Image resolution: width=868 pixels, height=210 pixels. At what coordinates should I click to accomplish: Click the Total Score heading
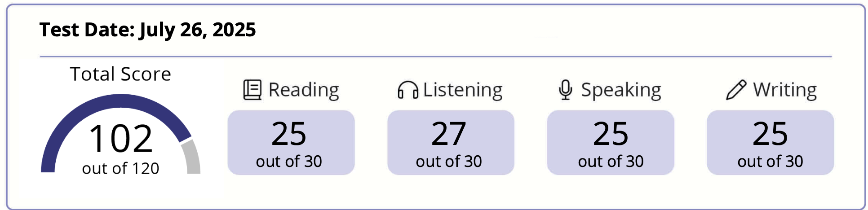120,74
